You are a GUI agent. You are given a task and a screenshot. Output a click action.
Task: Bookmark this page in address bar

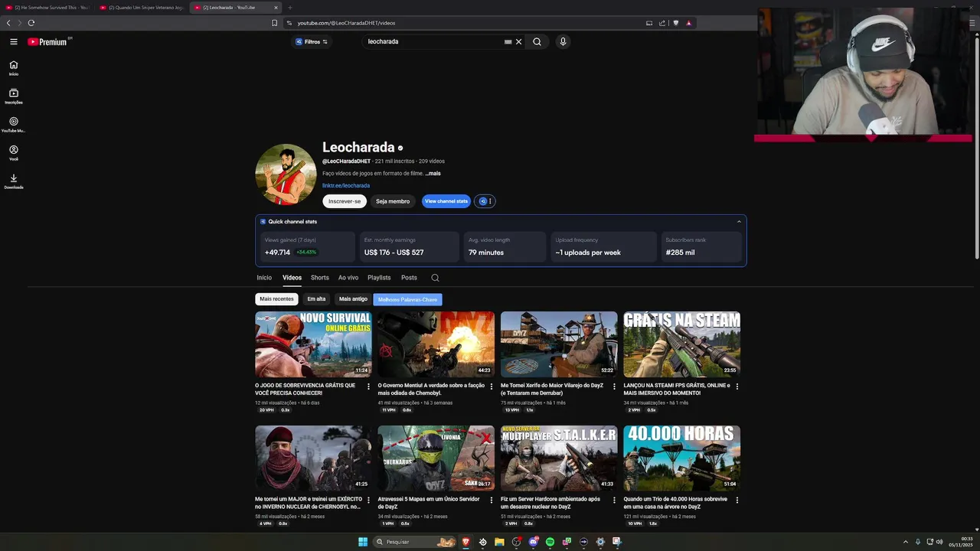[x=274, y=23]
